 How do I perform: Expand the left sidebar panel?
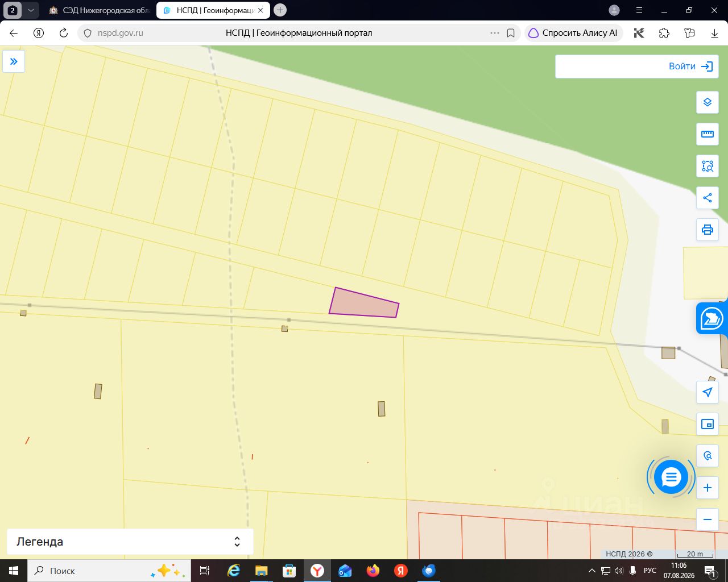(14, 61)
